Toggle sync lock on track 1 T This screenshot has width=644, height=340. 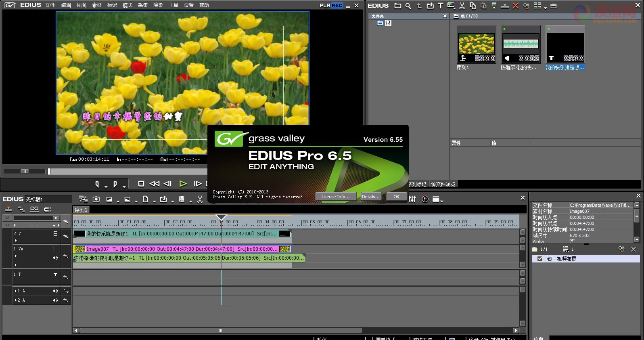(66, 277)
